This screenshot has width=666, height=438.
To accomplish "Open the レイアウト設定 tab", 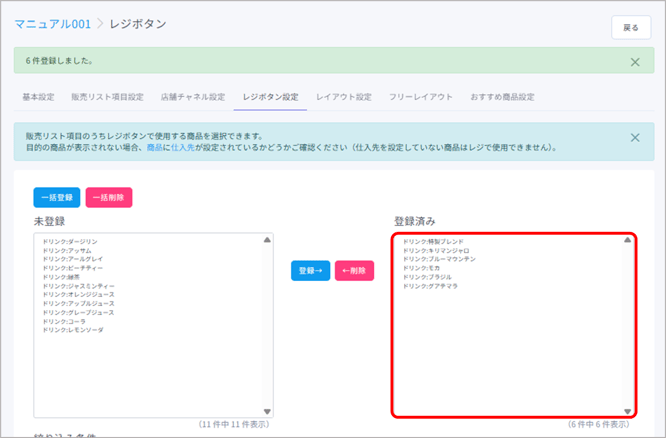I will pos(343,97).
